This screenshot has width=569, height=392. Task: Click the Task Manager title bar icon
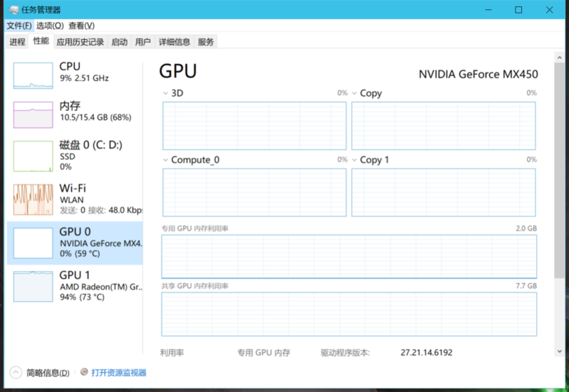(14, 10)
